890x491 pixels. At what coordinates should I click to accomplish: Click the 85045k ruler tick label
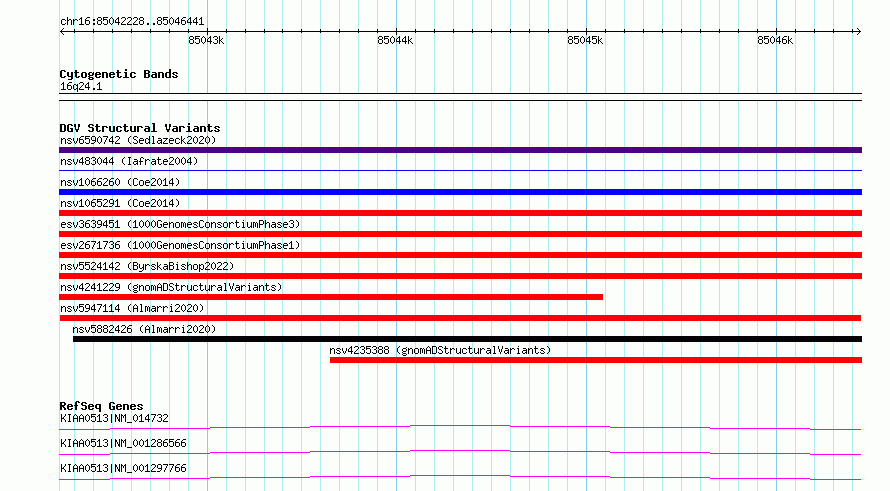(585, 40)
